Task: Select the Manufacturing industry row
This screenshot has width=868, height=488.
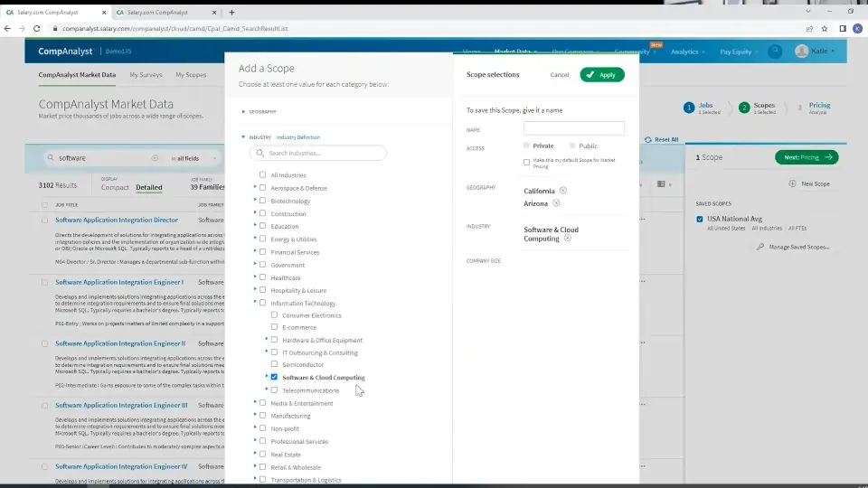Action: [290, 416]
